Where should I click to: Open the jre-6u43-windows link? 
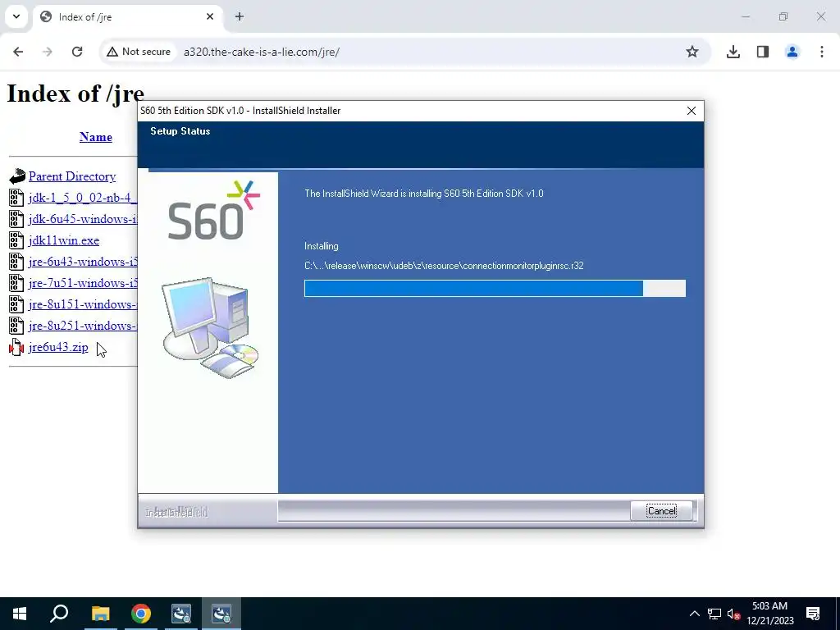click(83, 262)
